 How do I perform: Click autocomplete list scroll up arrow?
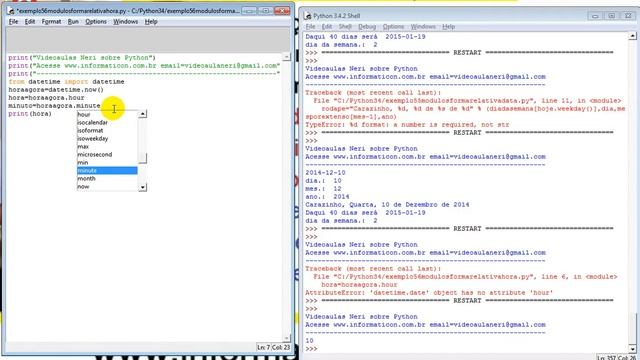tap(142, 114)
